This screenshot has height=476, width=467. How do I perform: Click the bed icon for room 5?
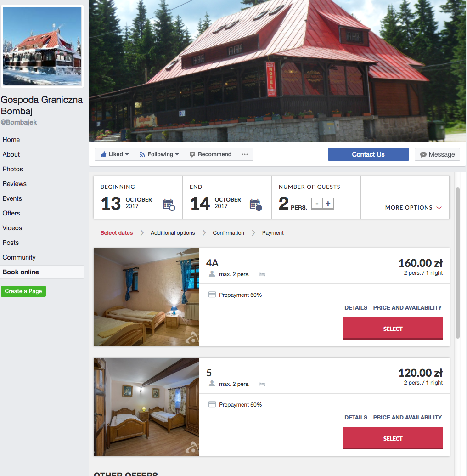coord(262,384)
